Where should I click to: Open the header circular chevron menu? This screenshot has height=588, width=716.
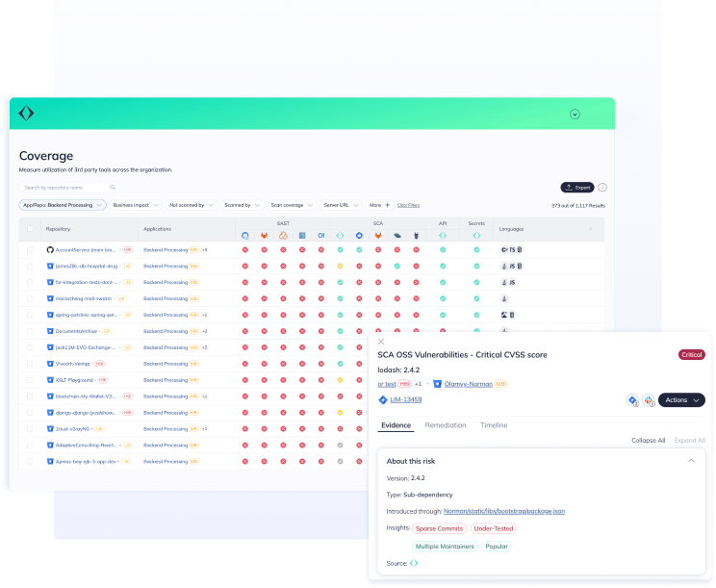(575, 115)
